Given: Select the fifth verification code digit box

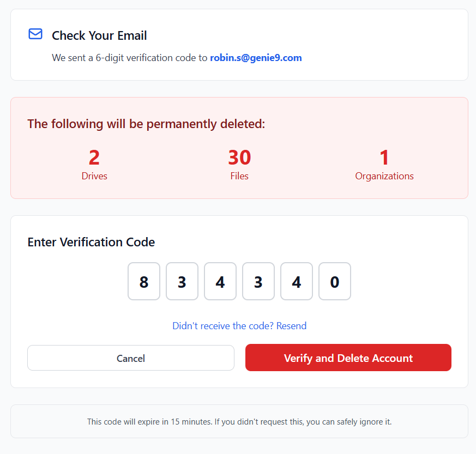Looking at the screenshot, I should pyautogui.click(x=297, y=281).
